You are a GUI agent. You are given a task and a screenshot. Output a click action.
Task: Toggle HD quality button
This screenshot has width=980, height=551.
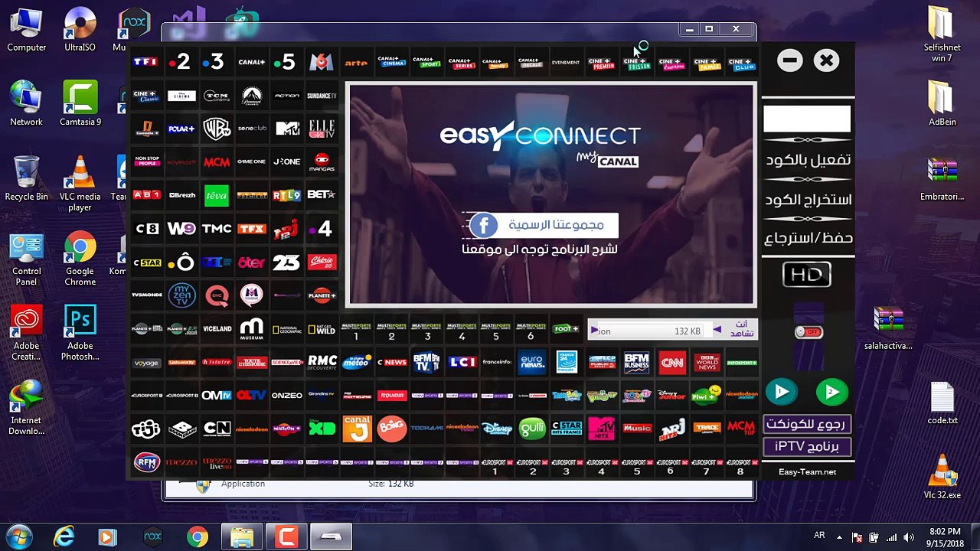coord(807,275)
